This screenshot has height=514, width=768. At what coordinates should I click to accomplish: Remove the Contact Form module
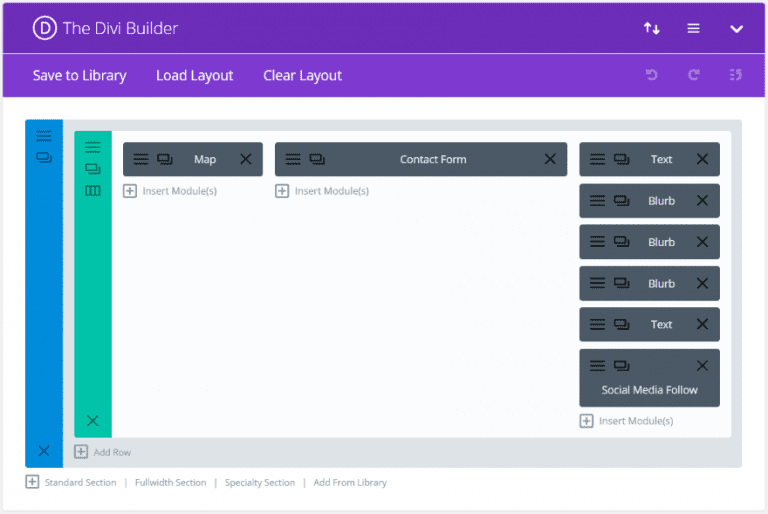click(x=549, y=159)
